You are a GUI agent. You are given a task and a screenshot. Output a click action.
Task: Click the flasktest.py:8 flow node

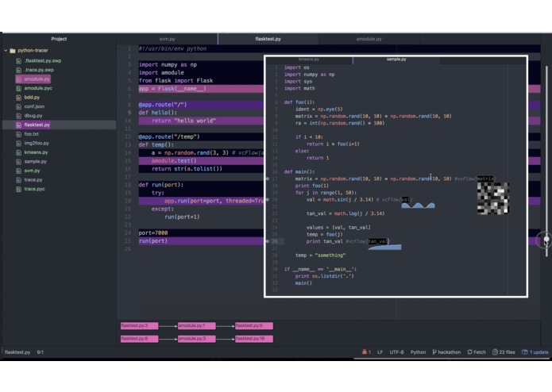140,339
